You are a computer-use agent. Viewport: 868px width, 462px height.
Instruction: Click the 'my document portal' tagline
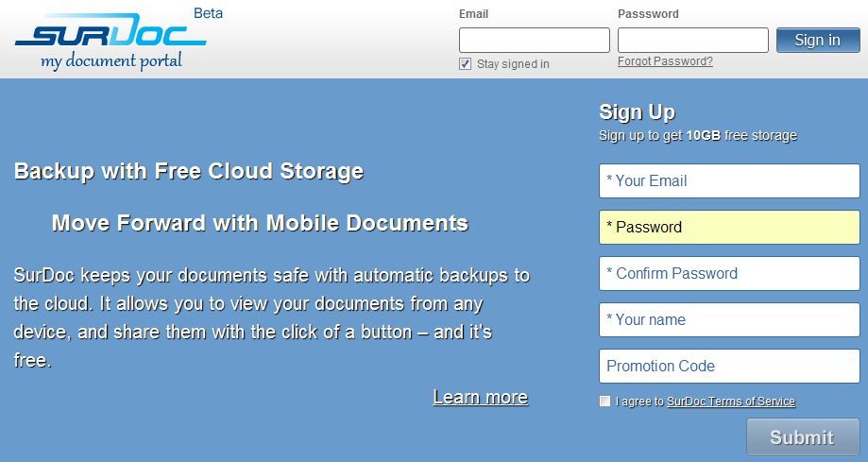tap(111, 61)
